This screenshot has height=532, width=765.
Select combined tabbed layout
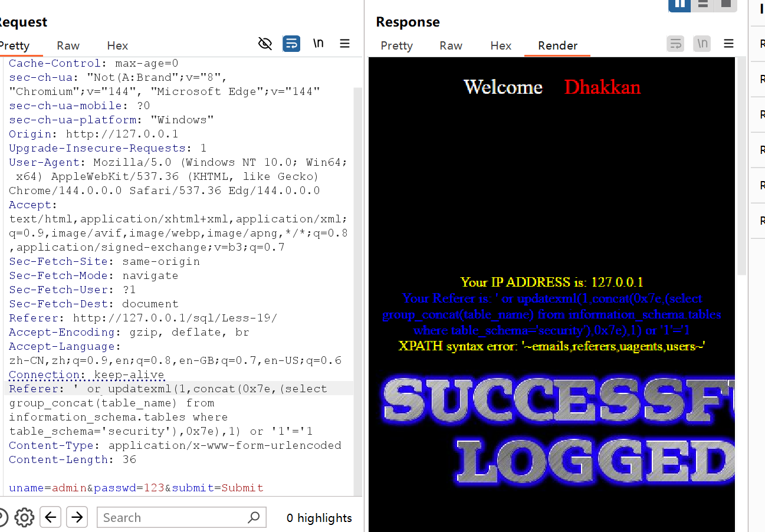coord(725,5)
